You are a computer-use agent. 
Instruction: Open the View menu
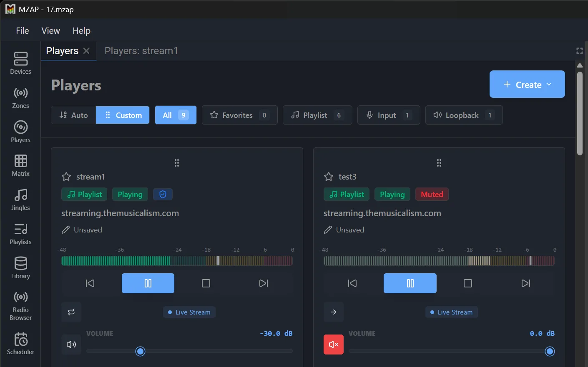click(x=50, y=31)
